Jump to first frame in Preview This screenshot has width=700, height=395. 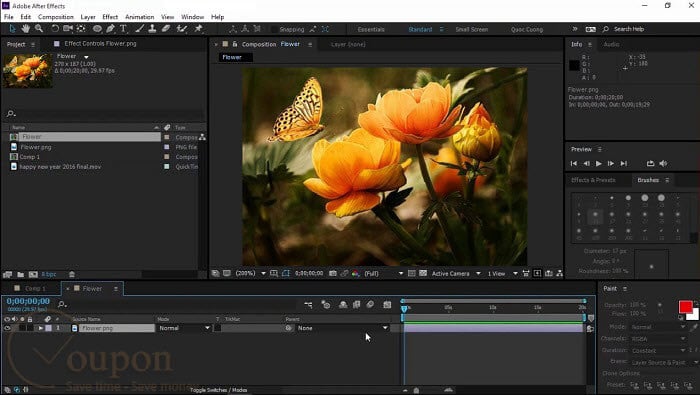click(x=574, y=163)
